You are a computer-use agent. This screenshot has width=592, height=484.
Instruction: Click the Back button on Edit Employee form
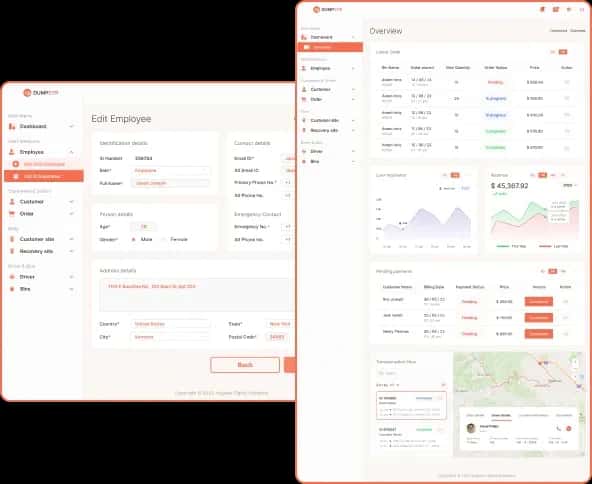click(x=245, y=365)
